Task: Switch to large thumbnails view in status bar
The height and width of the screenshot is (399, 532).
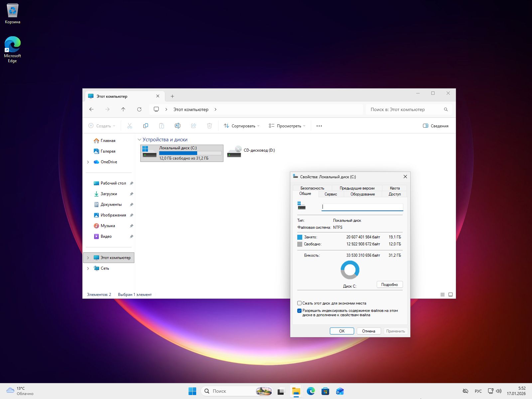Action: (x=451, y=295)
